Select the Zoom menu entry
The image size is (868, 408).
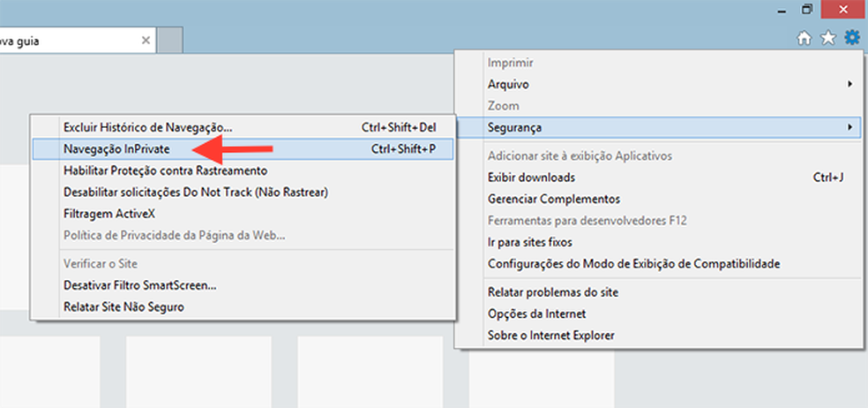coord(658,106)
